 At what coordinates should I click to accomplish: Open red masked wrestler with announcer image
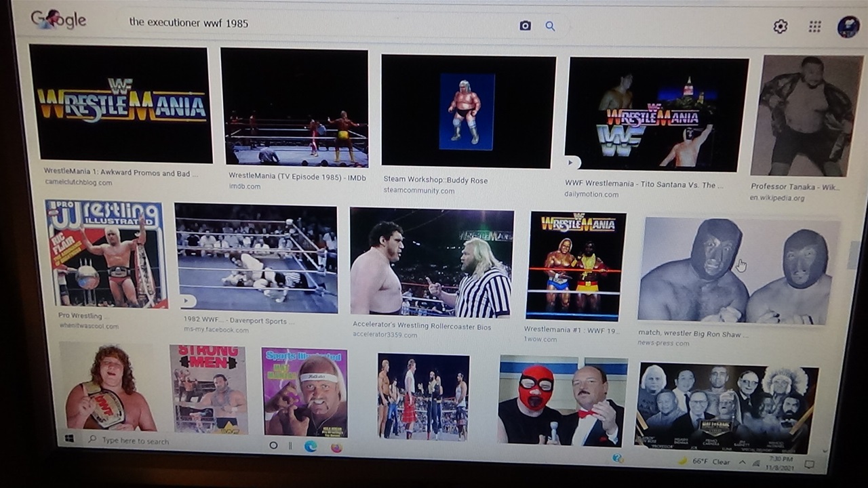(563, 401)
